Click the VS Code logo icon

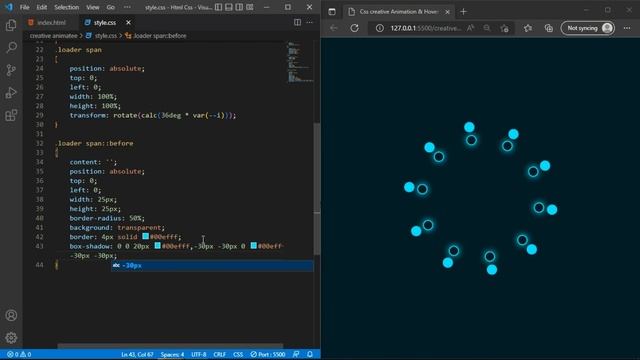pos(9,7)
